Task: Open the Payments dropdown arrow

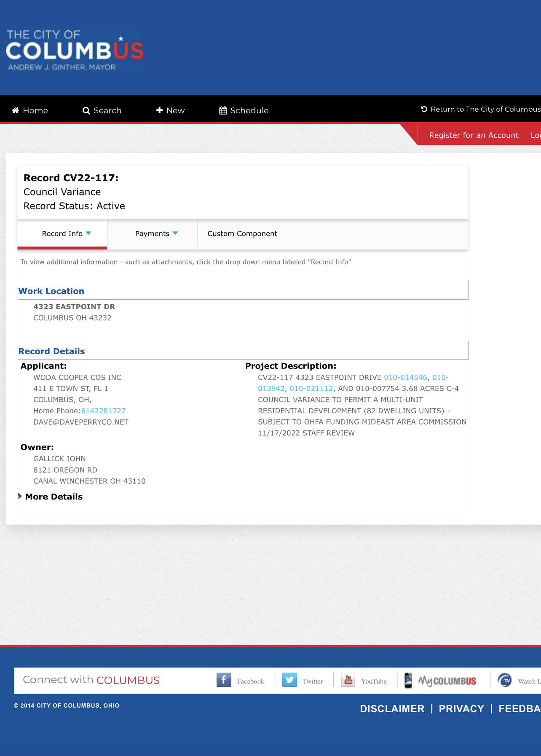Action: (175, 233)
